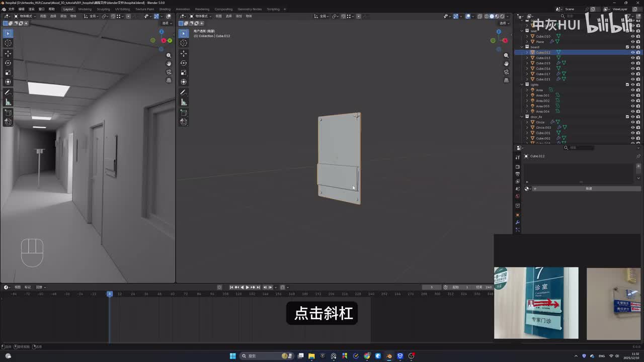Open the viewport shading options dropdown arrow
The height and width of the screenshot is (362, 644).
click(x=507, y=16)
